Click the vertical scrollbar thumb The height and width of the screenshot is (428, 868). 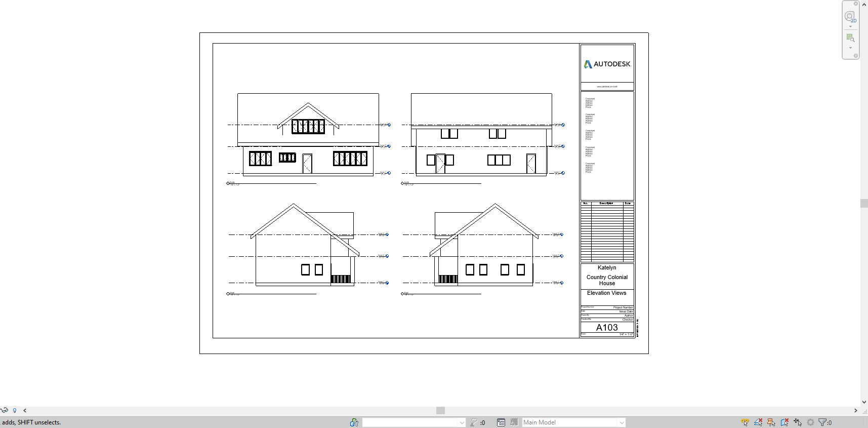pyautogui.click(x=864, y=204)
